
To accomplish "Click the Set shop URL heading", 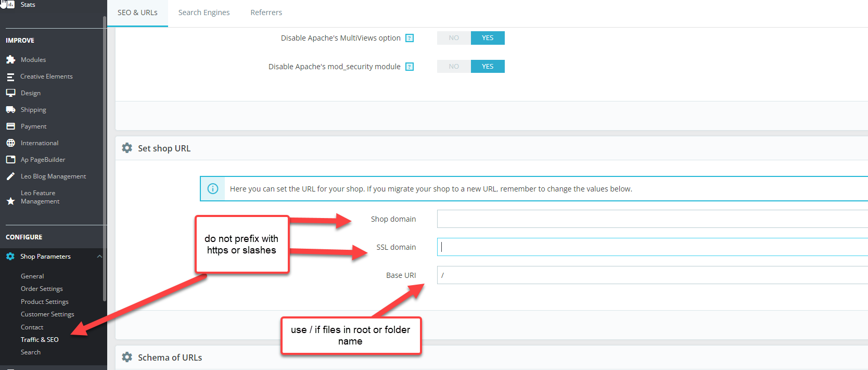I will click(x=164, y=148).
